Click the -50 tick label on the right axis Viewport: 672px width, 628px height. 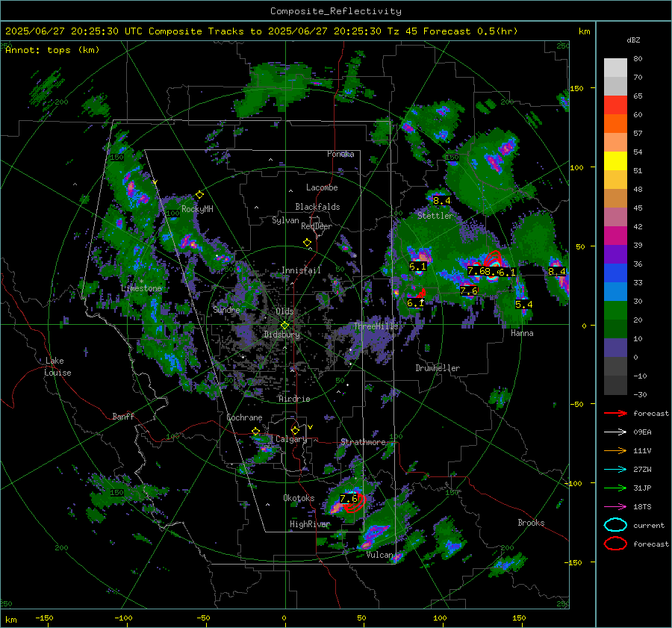[576, 404]
